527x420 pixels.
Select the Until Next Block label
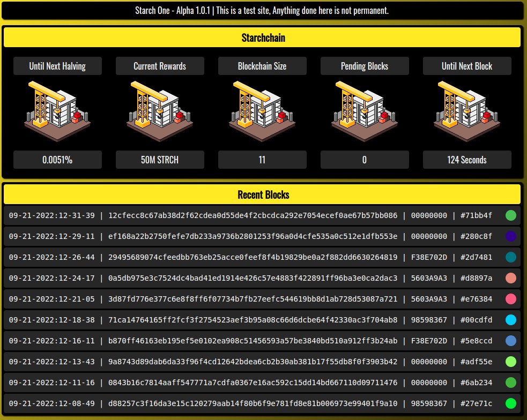click(467, 66)
